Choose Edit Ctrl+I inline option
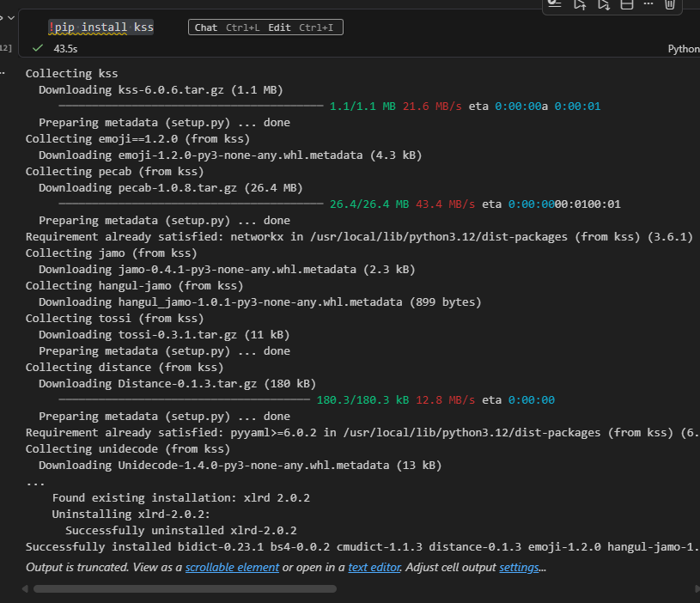Image resolution: width=700 pixels, height=603 pixels. 301,27
